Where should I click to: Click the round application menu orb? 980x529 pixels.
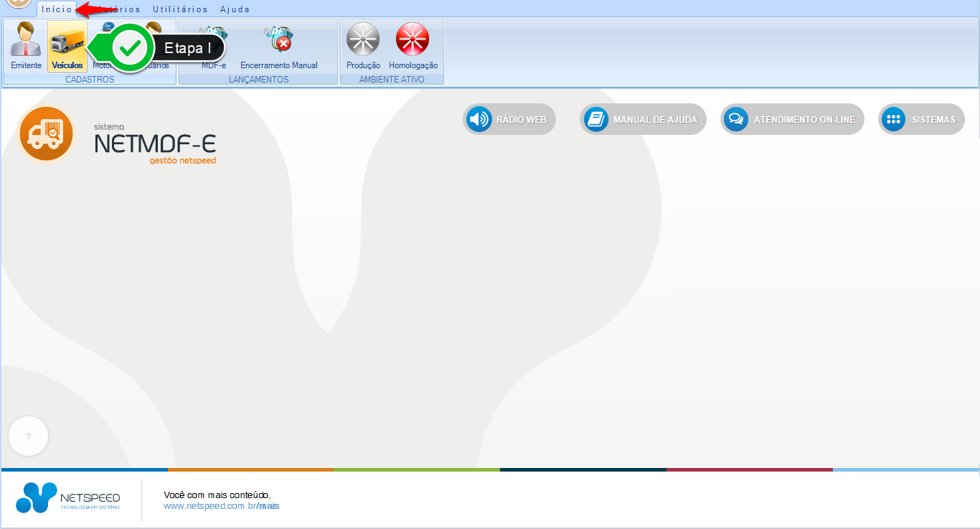(x=19, y=4)
